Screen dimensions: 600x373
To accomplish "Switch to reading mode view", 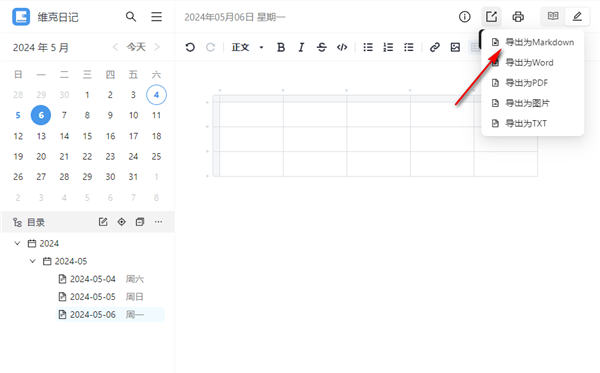I will click(x=553, y=16).
